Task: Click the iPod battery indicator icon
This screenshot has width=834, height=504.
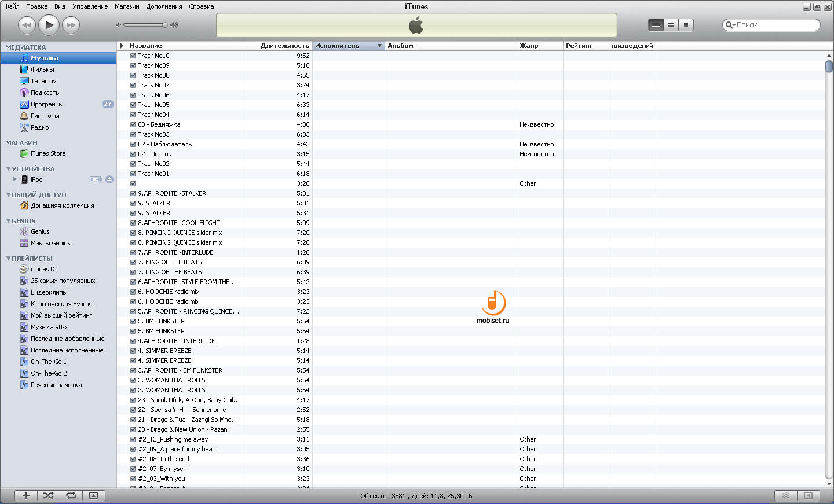Action: click(x=96, y=179)
